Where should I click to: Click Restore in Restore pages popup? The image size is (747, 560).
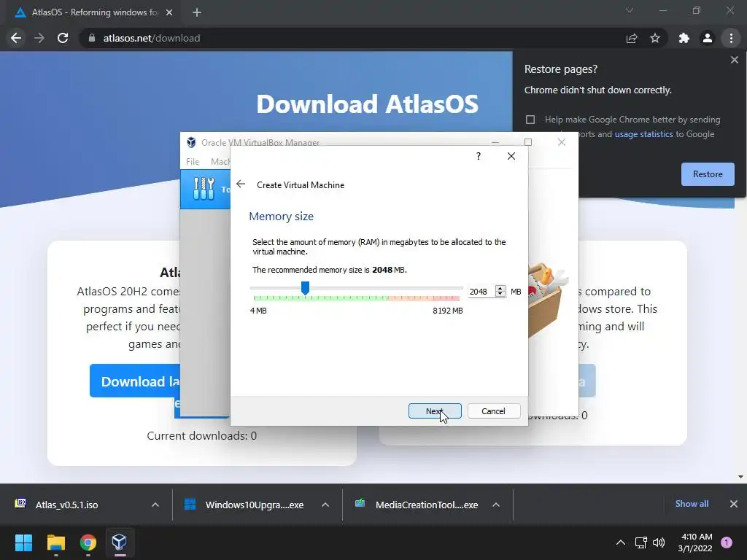point(708,174)
